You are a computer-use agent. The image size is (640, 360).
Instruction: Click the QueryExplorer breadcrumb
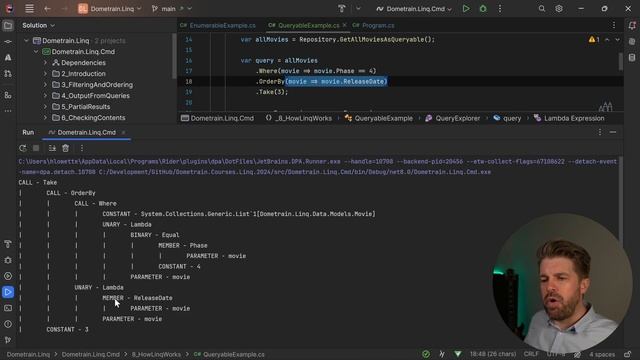[453, 118]
